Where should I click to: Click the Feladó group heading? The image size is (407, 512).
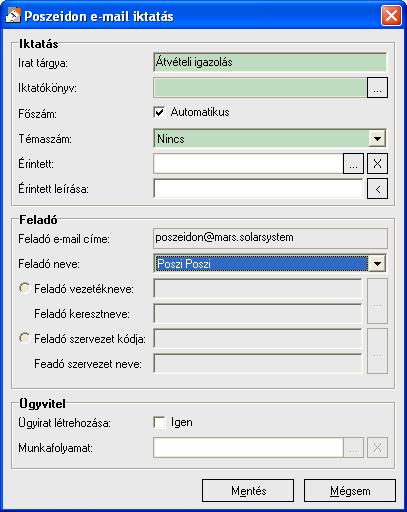click(x=38, y=220)
